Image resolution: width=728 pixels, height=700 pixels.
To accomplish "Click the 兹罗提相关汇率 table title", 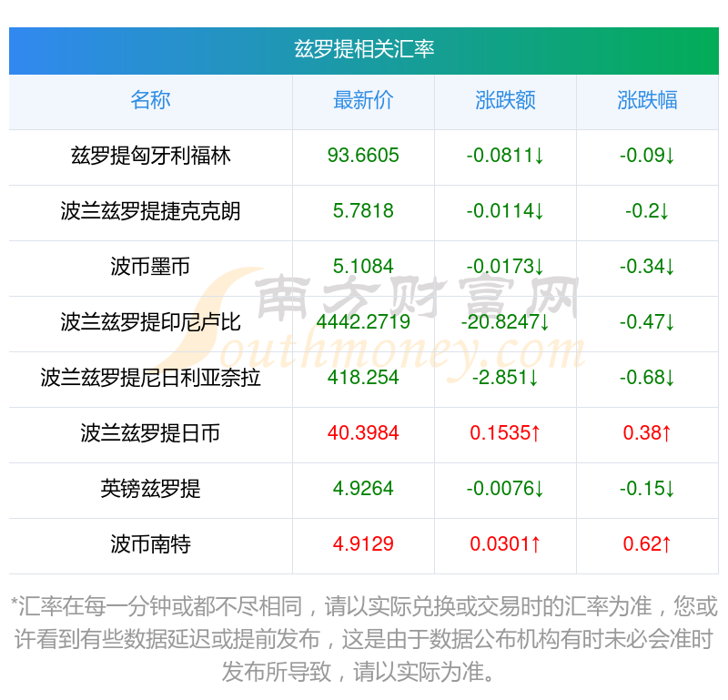I will point(364,49).
